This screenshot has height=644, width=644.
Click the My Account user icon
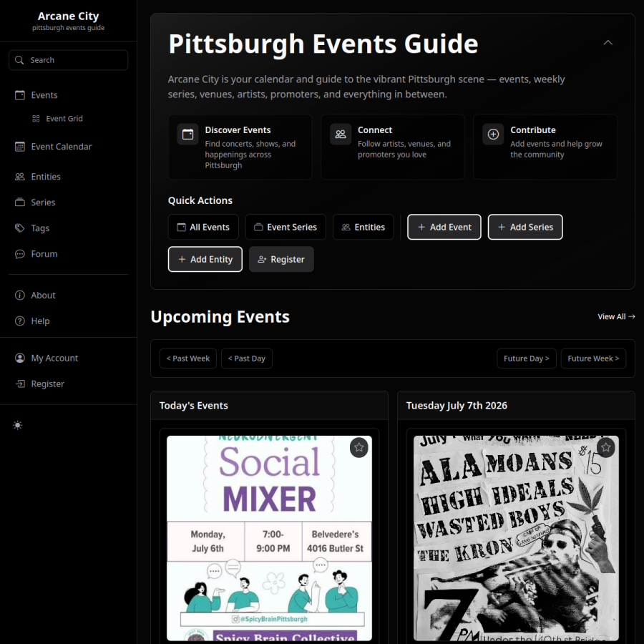[x=20, y=358]
